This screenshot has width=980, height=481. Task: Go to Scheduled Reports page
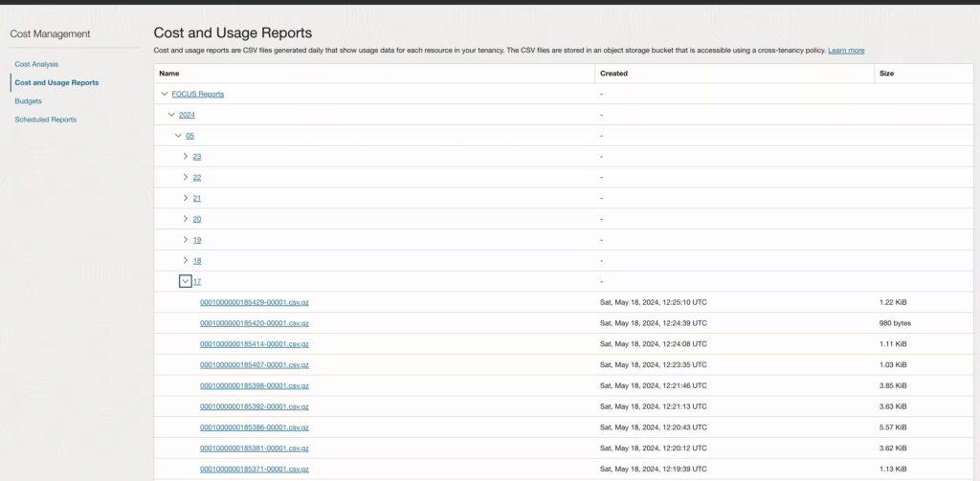(x=45, y=120)
